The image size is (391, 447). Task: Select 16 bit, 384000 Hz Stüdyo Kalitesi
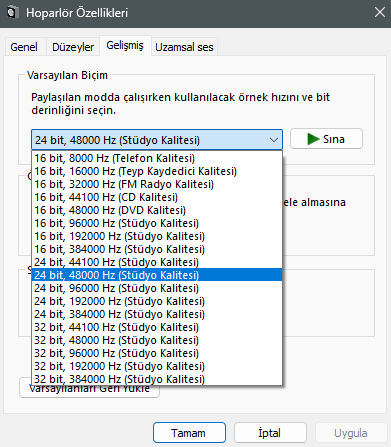tap(157, 249)
